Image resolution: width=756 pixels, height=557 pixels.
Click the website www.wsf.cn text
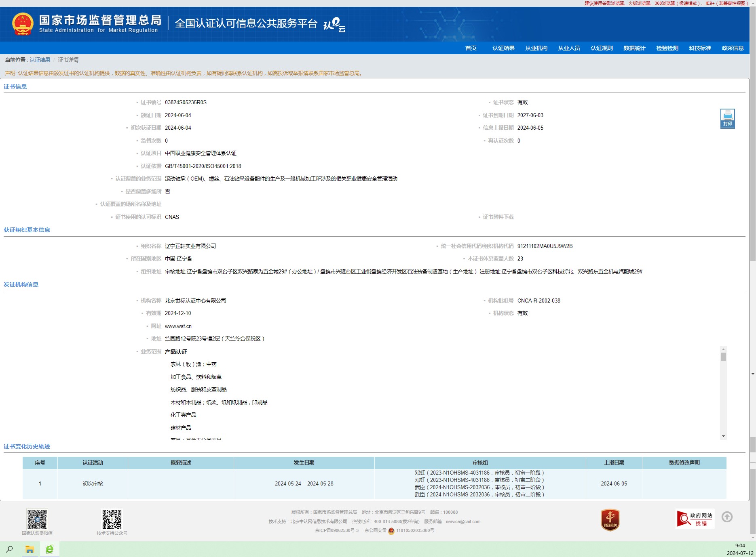pyautogui.click(x=178, y=326)
